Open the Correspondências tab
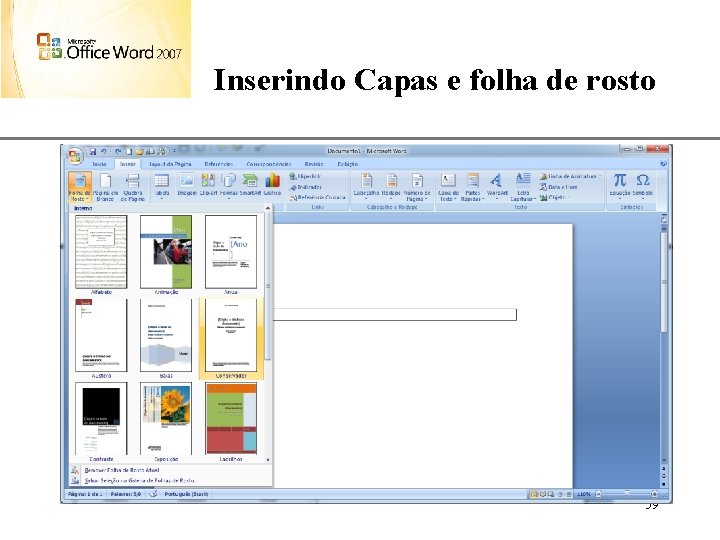The width and height of the screenshot is (720, 540). click(269, 164)
